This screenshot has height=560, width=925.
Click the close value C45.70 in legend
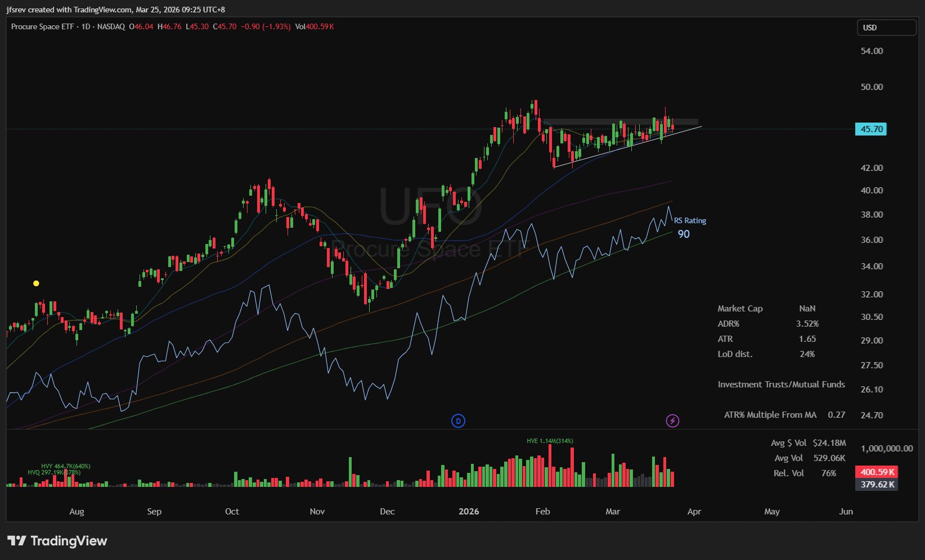(224, 26)
